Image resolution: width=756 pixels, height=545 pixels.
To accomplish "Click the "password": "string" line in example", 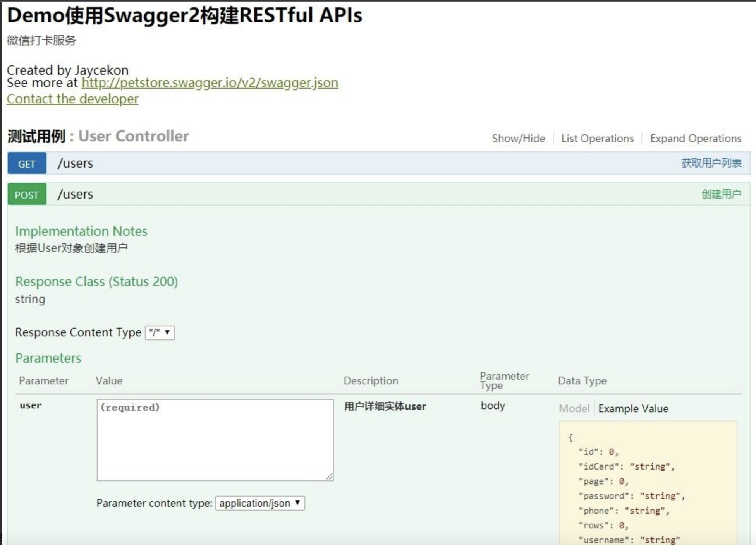I will pos(632,496).
